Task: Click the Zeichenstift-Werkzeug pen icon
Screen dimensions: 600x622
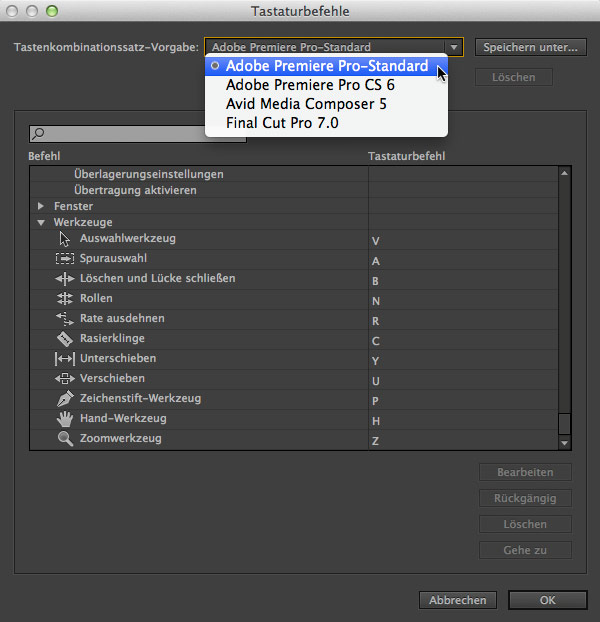Action: click(65, 399)
